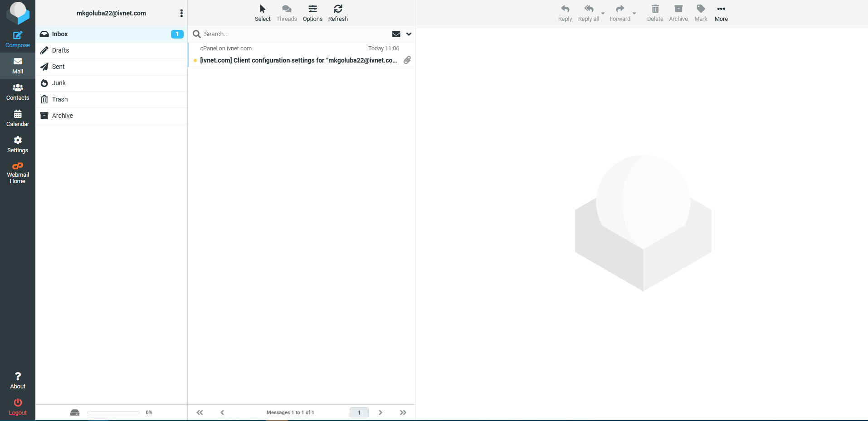Click the Archive toolbar button

click(678, 13)
